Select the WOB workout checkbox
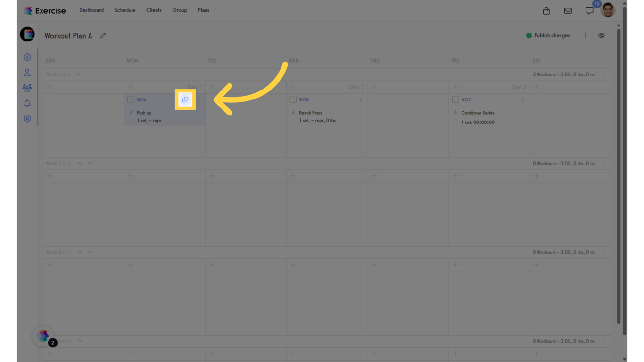 [x=293, y=99]
